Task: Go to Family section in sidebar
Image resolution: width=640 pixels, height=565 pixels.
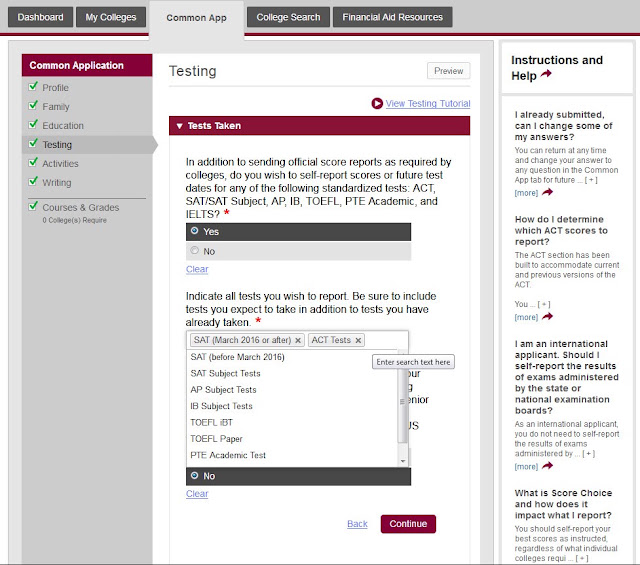Action: (x=56, y=107)
